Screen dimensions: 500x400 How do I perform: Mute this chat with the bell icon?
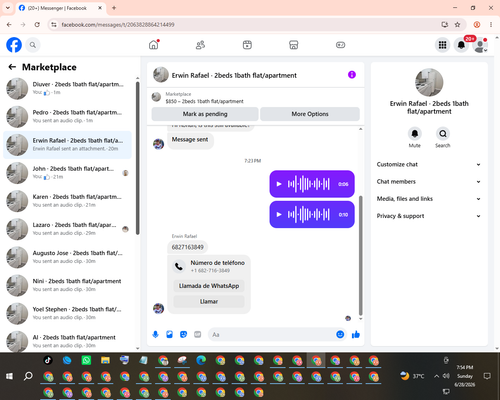415,134
